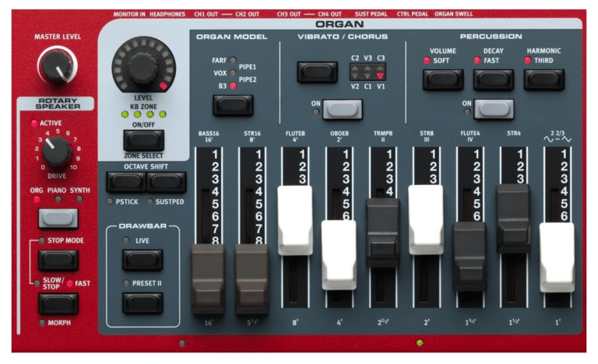The height and width of the screenshot is (364, 598).
Task: Click the 16' brown drawbar handle
Action: click(x=208, y=279)
